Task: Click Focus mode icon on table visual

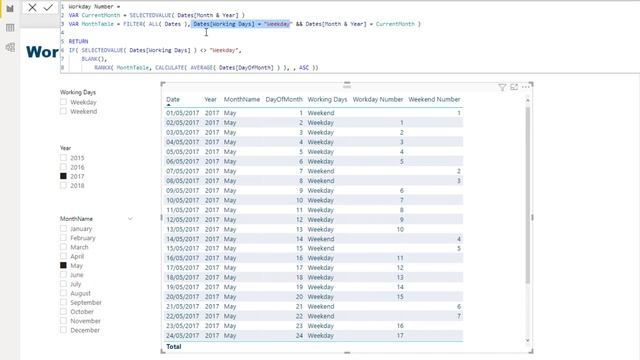Action: [x=514, y=87]
